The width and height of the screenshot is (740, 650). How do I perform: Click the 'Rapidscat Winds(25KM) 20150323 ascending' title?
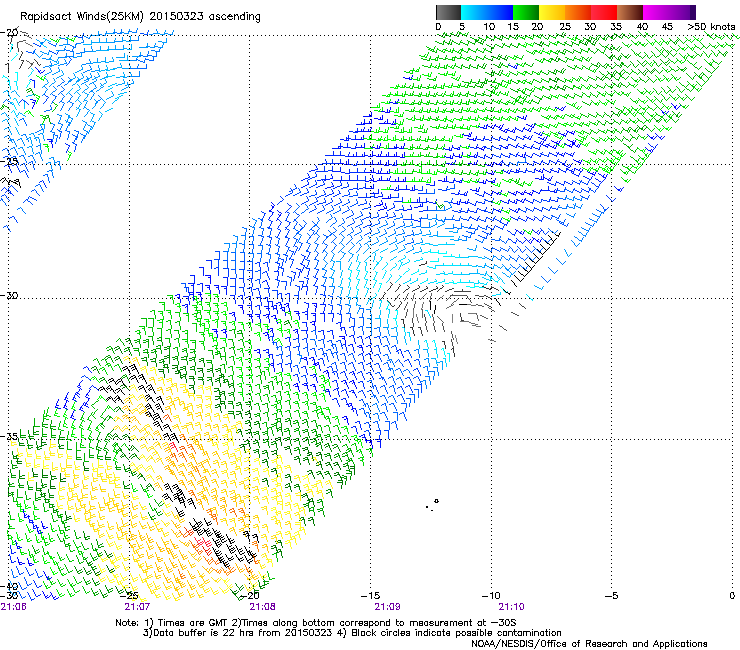pos(140,17)
